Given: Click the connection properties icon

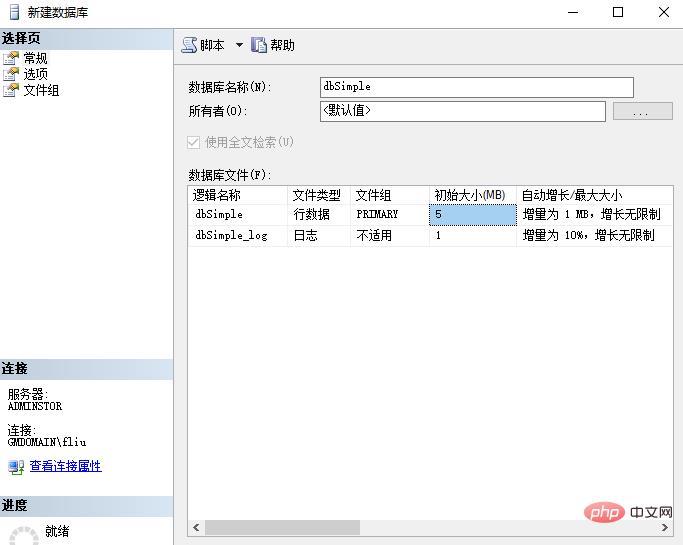Looking at the screenshot, I should [16, 466].
